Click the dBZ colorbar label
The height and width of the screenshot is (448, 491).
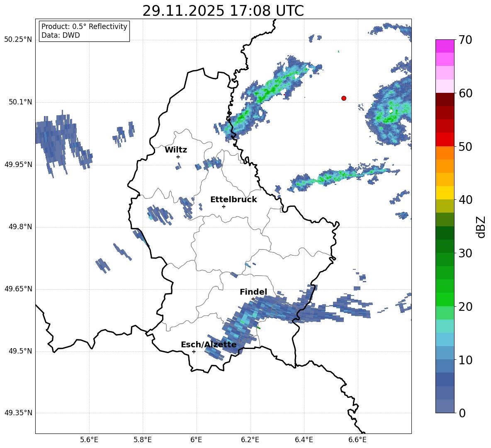click(x=481, y=227)
